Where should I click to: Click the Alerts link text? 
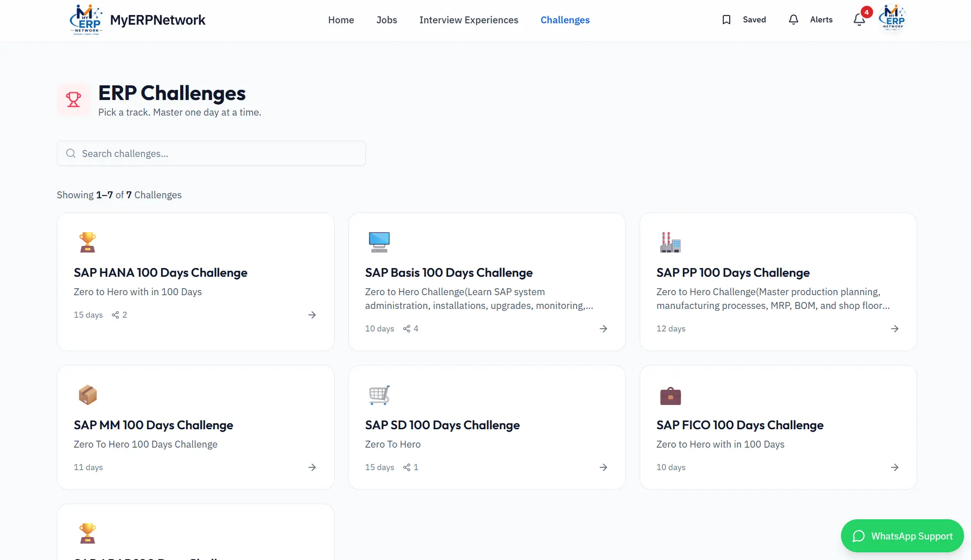[x=821, y=19]
